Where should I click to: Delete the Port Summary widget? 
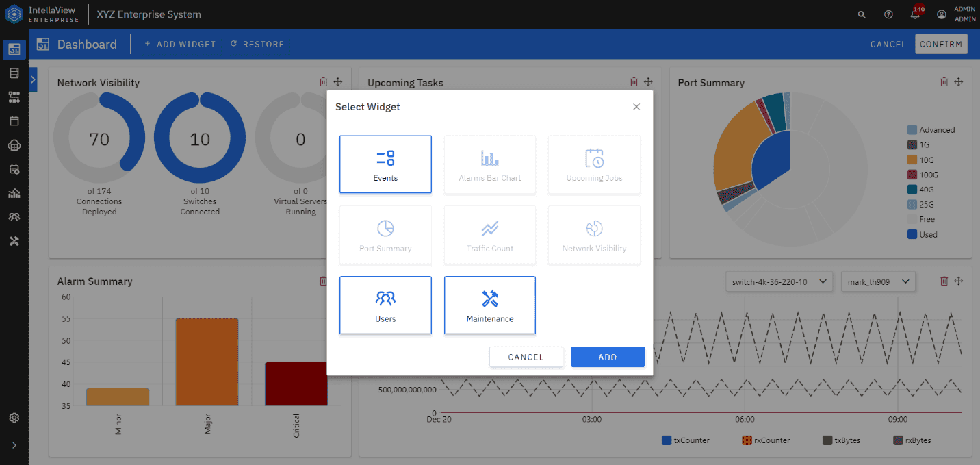click(944, 82)
